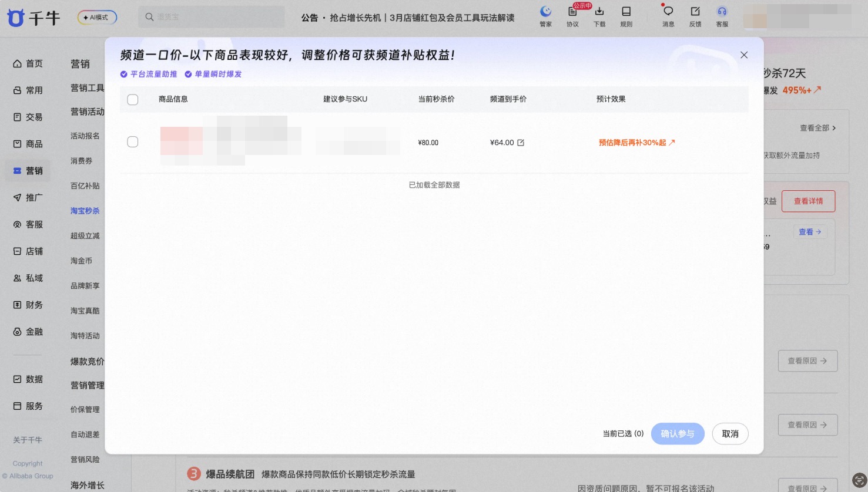Toggle the AI模式 button
Viewport: 868px width, 492px height.
pos(97,18)
